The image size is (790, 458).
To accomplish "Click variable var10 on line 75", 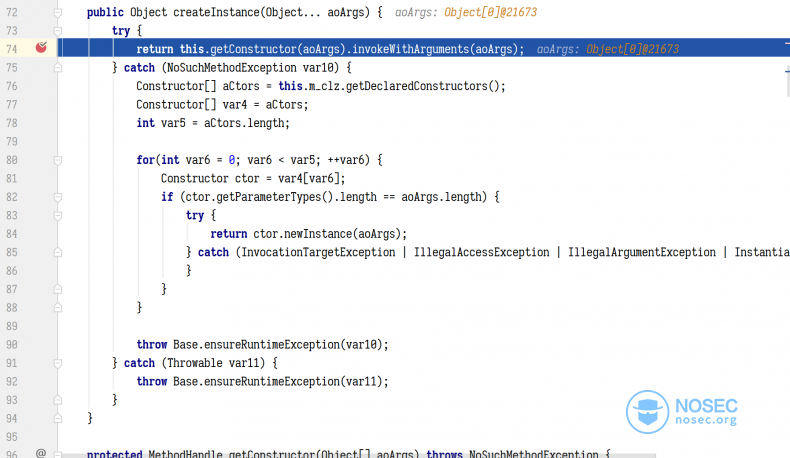I will coord(318,68).
